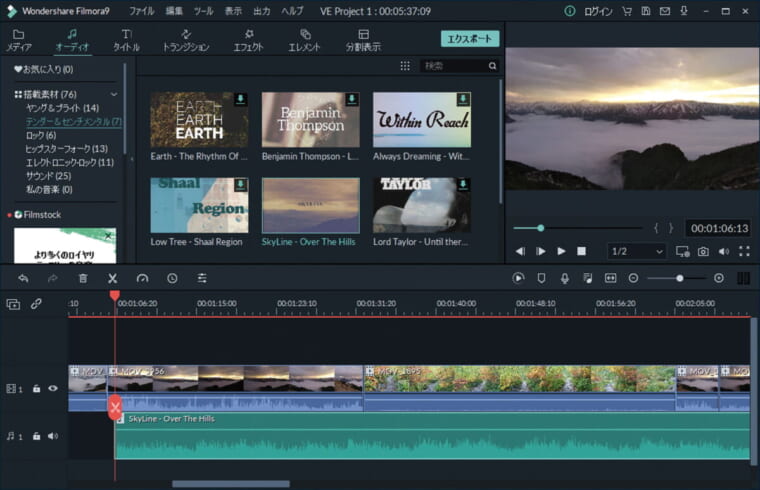Image resolution: width=760 pixels, height=490 pixels.
Task: Click the undo arrow in timeline toolbar
Action: click(23, 278)
